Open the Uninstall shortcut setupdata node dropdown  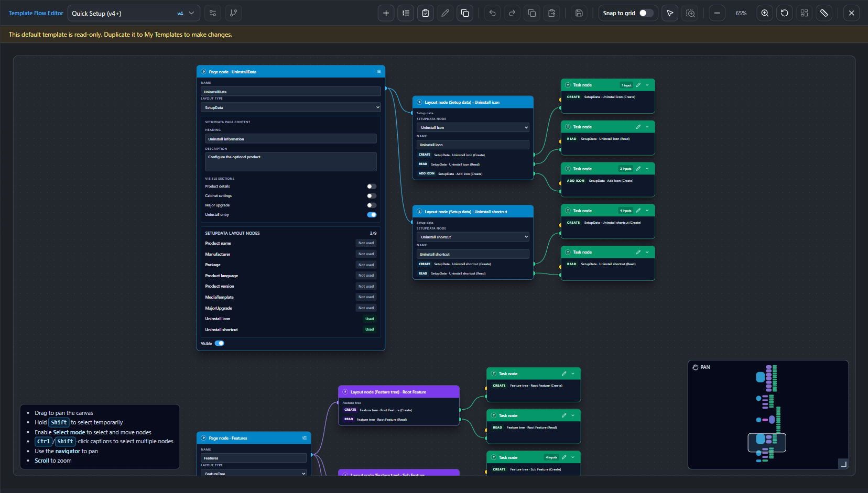click(x=473, y=237)
